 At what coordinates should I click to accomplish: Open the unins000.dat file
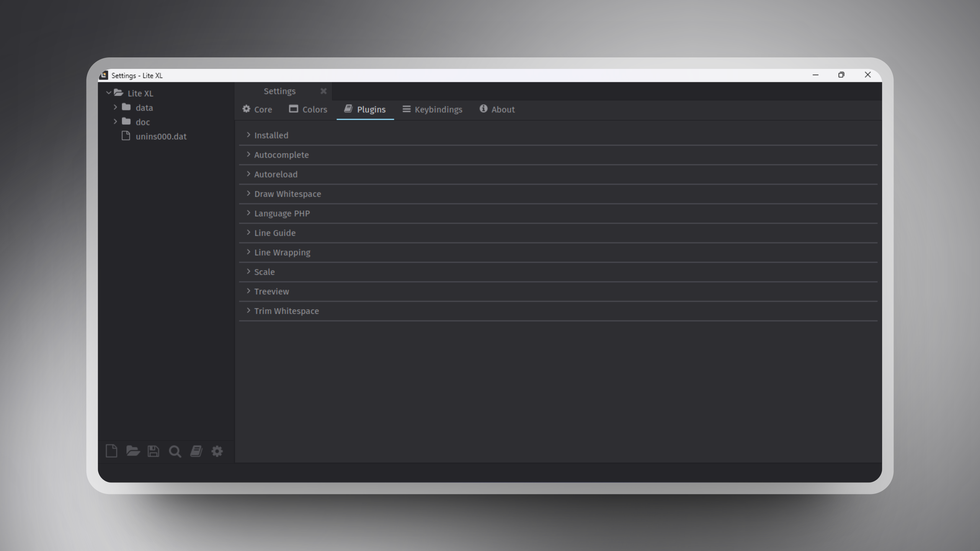tap(161, 136)
